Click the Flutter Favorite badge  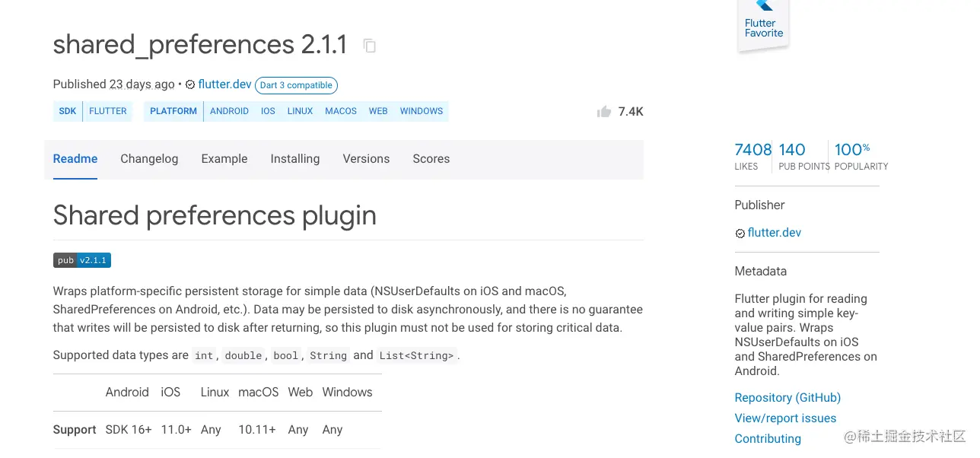point(763,25)
